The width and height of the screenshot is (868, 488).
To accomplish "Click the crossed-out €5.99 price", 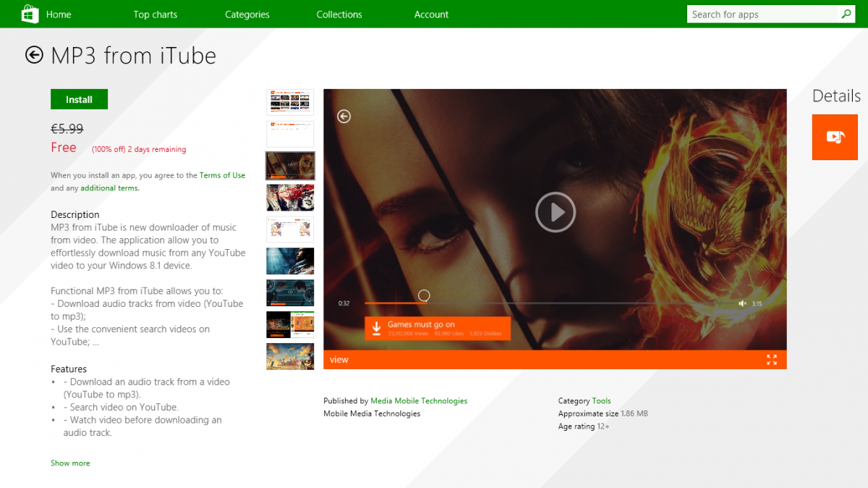I will click(x=67, y=129).
